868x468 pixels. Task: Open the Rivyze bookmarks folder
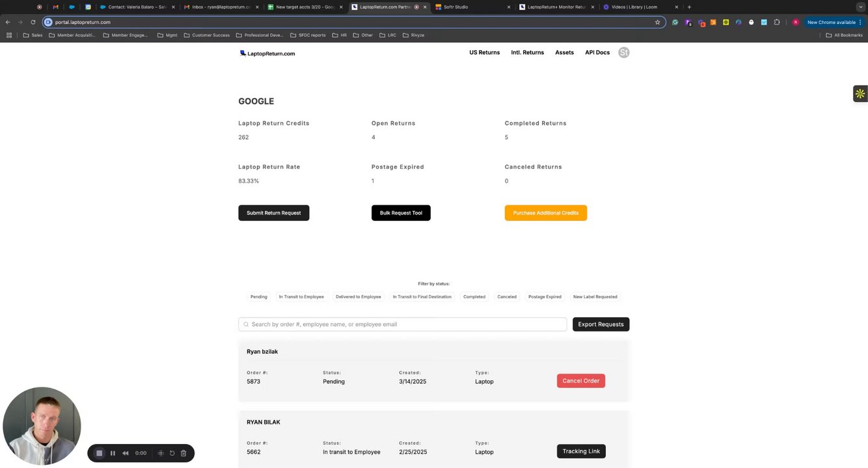click(413, 35)
